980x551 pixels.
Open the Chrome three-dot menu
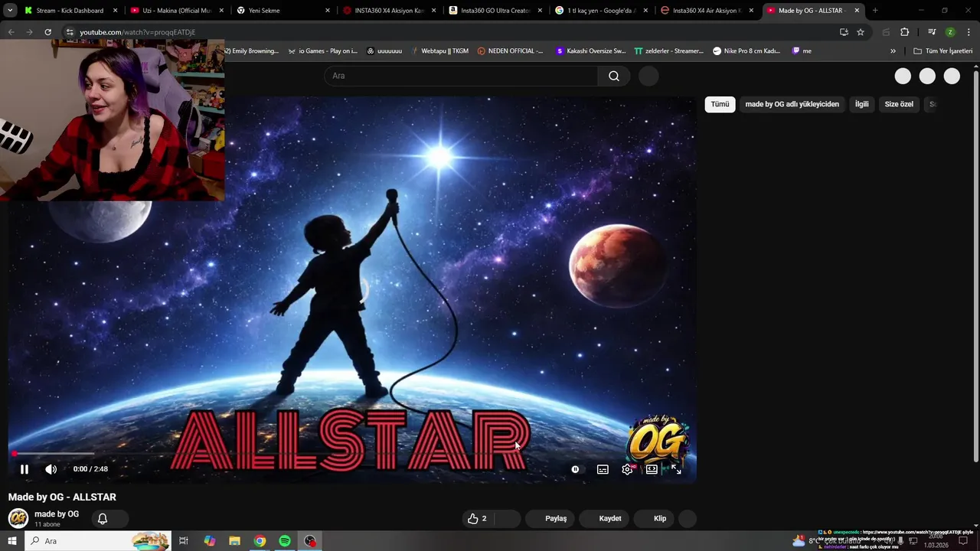pyautogui.click(x=969, y=32)
